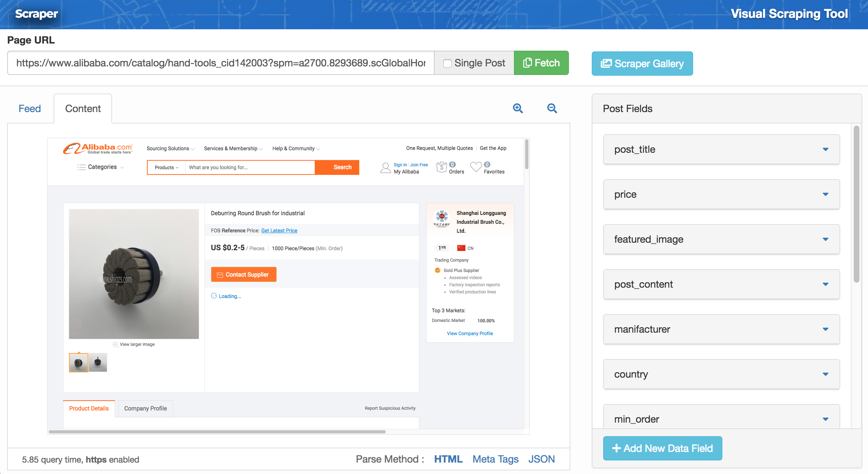Image resolution: width=868 pixels, height=474 pixels.
Task: Select the Meta Tags parse method
Action: [x=495, y=459]
